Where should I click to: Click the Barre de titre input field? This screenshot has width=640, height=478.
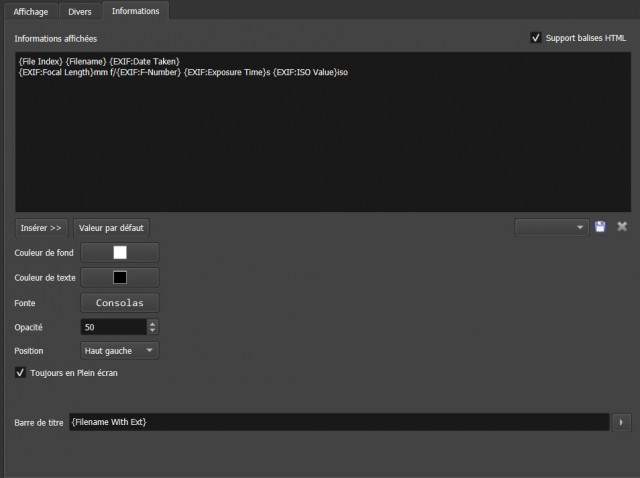(339, 422)
